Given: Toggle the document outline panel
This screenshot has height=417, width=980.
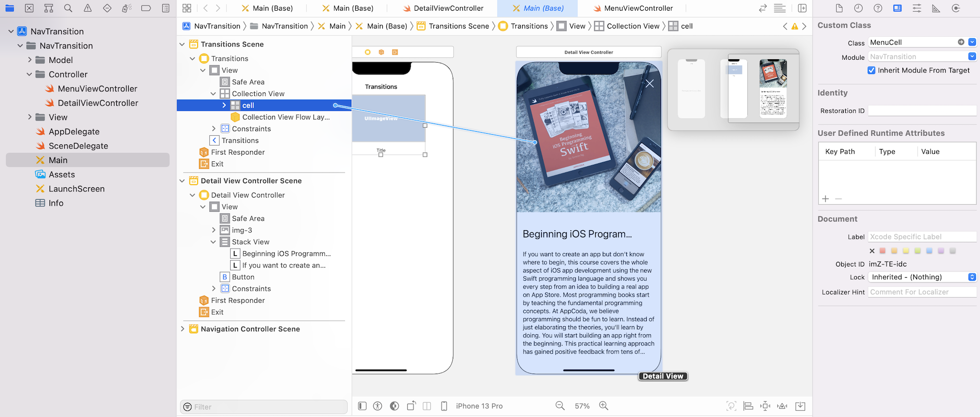Looking at the screenshot, I should tap(362, 406).
